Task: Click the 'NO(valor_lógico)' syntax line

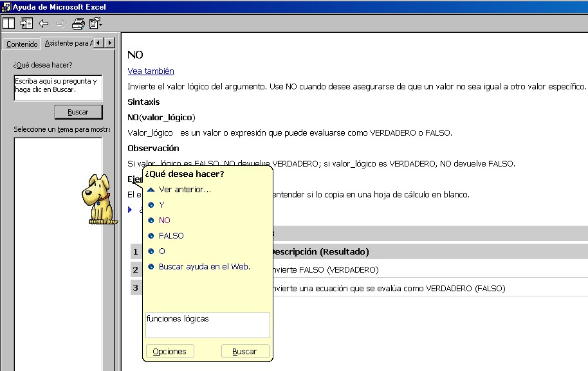Action: [161, 118]
